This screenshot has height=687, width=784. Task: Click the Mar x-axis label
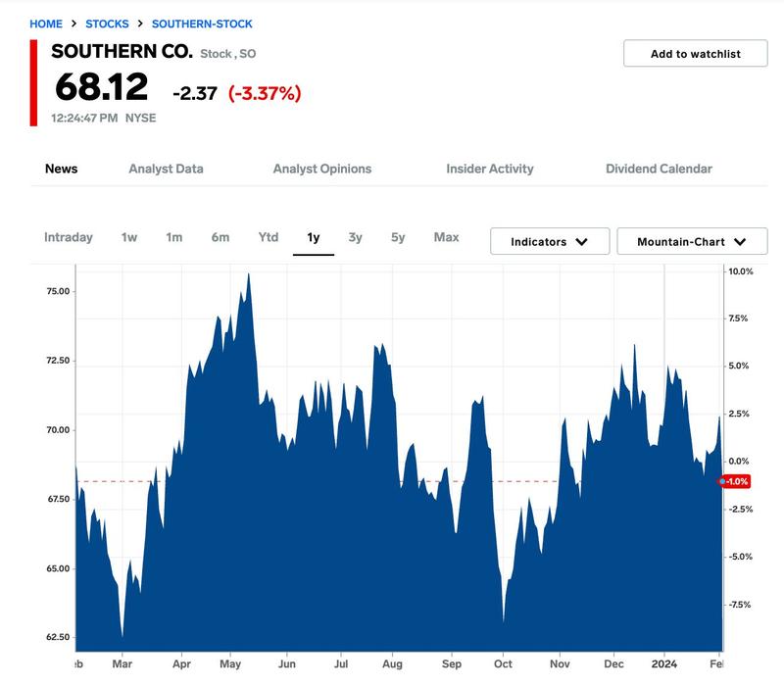122,664
